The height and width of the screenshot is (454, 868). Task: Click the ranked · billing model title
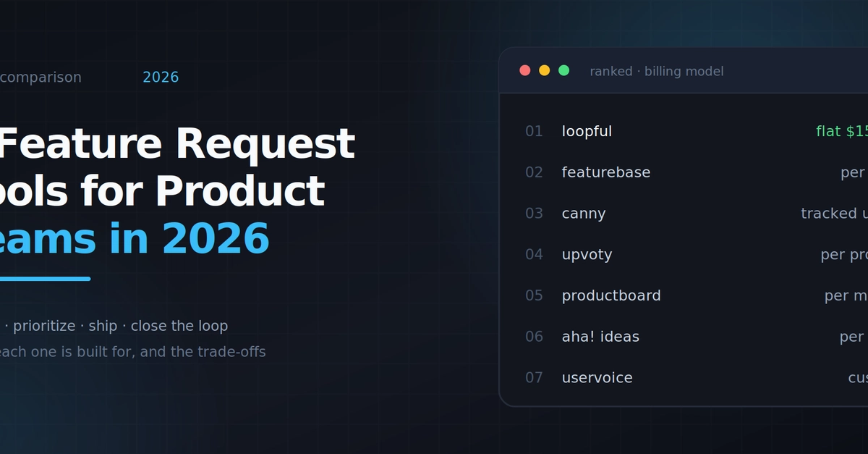coord(657,71)
